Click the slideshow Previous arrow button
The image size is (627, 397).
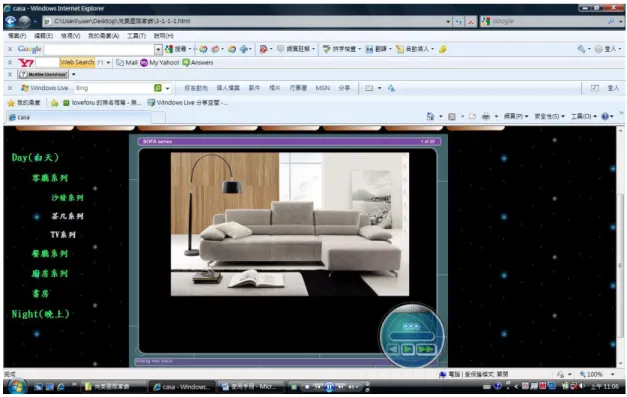393,349
